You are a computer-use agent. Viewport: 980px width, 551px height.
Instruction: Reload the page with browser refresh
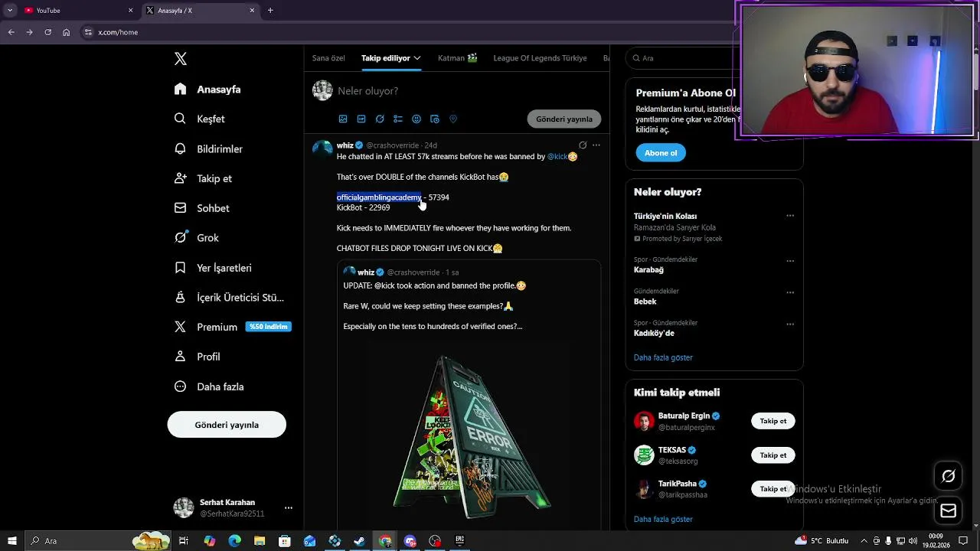[x=47, y=32]
